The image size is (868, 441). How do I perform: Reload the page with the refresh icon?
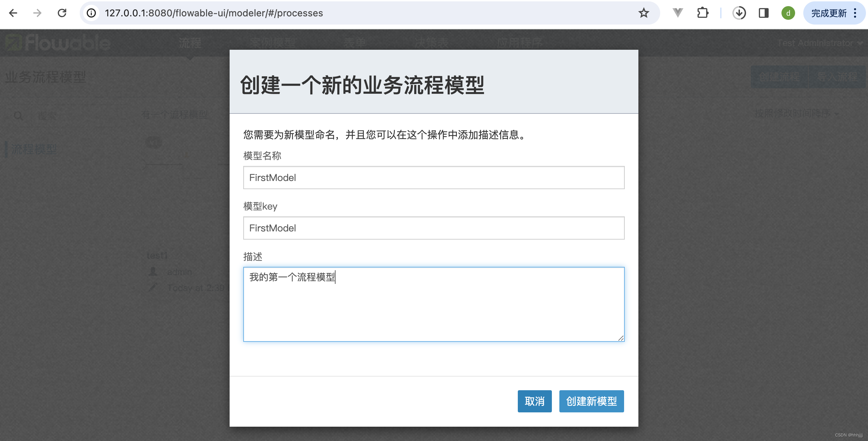coord(62,13)
